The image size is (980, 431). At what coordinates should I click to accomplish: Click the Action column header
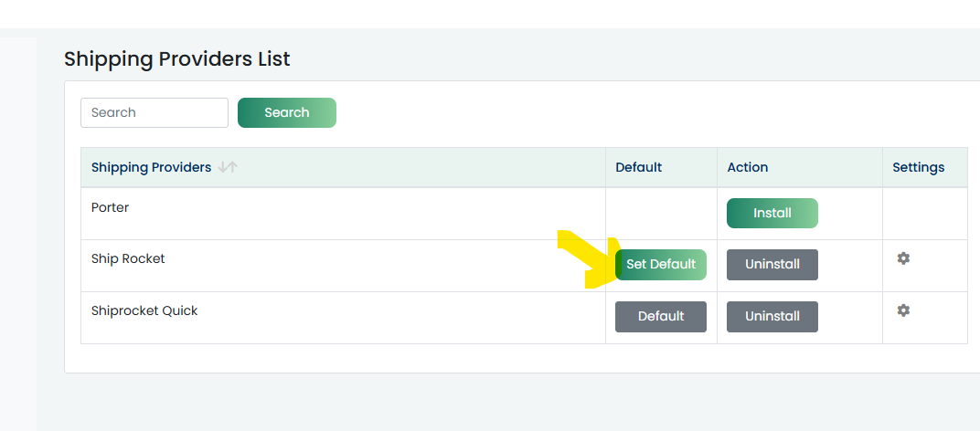[x=748, y=167]
